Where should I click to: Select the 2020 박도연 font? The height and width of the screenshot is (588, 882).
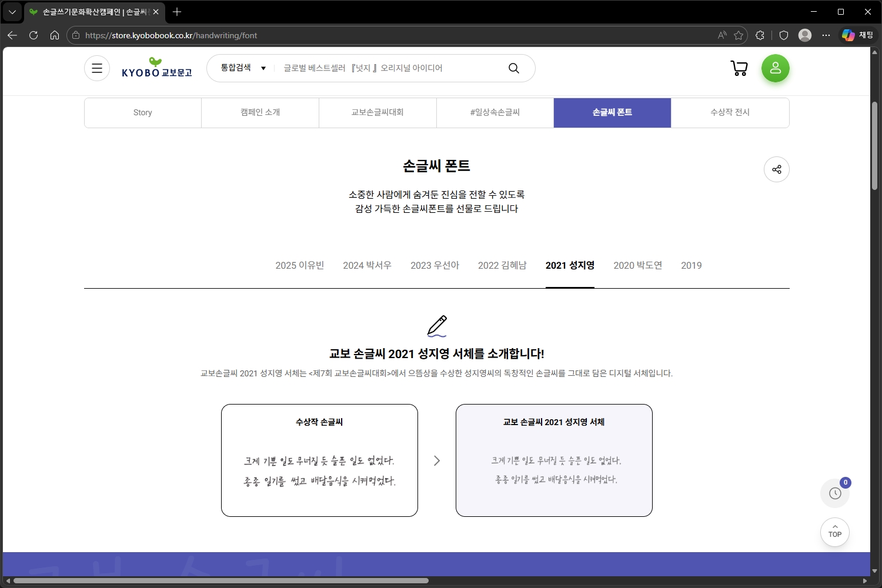(638, 265)
